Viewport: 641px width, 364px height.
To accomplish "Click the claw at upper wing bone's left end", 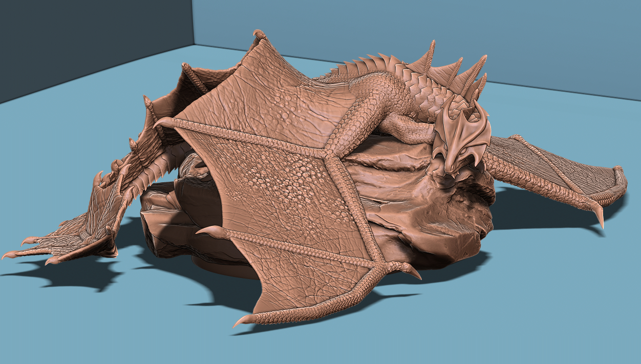I will (x=161, y=122).
